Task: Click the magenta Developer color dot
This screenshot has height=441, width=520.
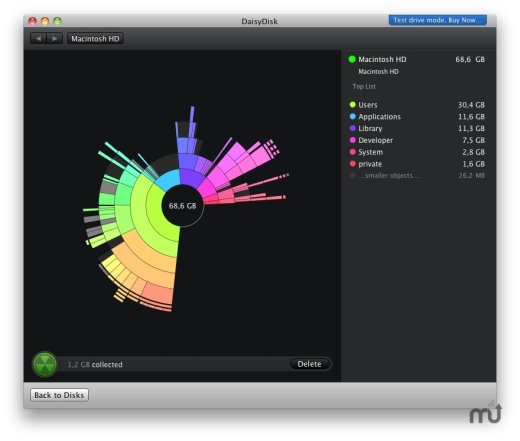Action: [352, 140]
